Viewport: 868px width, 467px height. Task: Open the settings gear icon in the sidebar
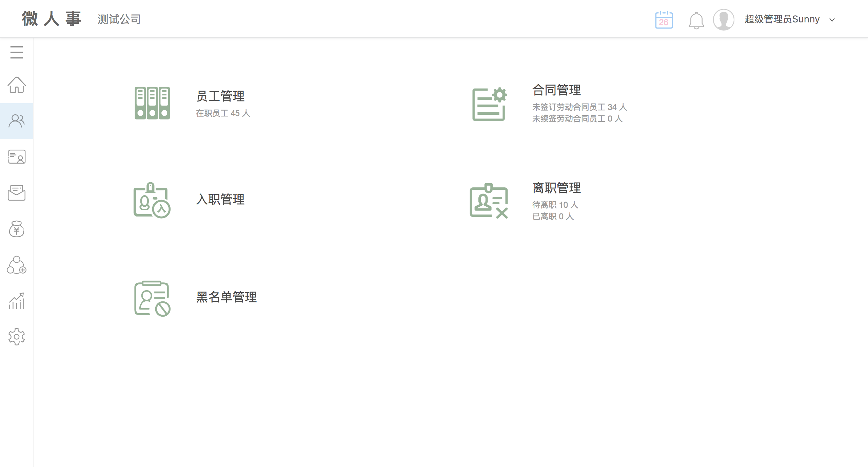(x=16, y=337)
